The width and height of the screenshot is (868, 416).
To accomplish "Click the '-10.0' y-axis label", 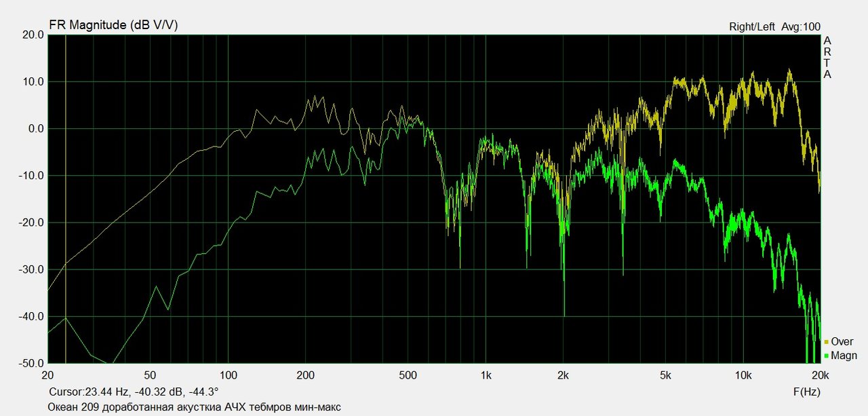I will pyautogui.click(x=31, y=176).
